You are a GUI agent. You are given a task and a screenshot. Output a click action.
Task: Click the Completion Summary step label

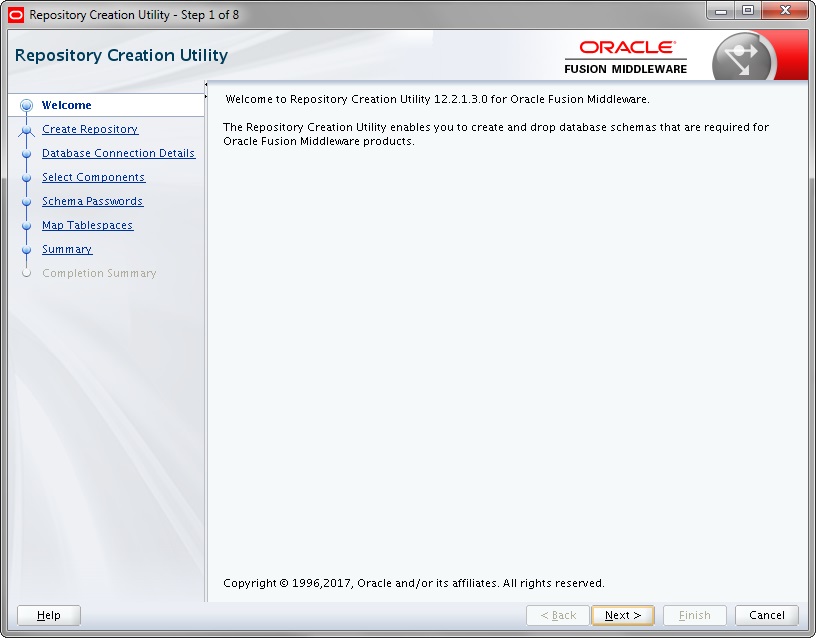pyautogui.click(x=99, y=273)
